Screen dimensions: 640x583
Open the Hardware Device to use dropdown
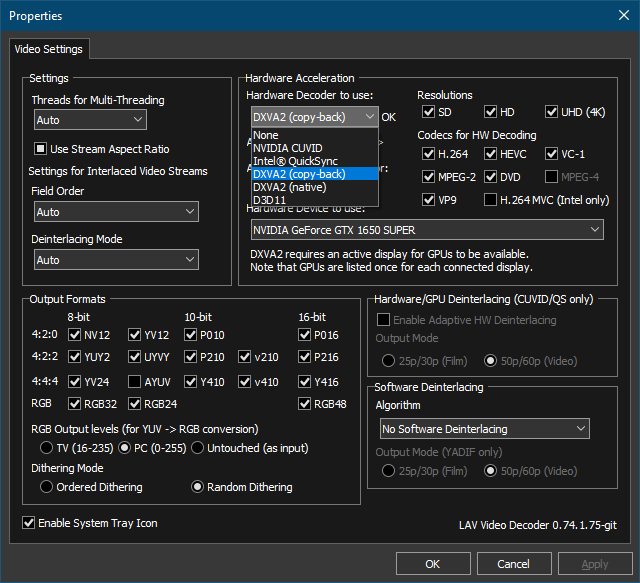[x=427, y=230]
